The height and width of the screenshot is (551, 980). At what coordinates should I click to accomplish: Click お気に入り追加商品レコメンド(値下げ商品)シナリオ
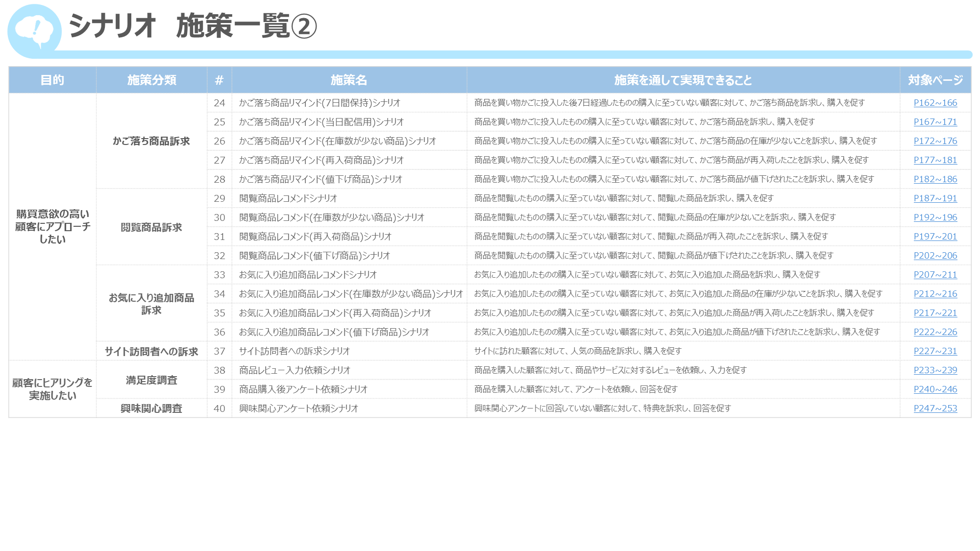point(334,332)
